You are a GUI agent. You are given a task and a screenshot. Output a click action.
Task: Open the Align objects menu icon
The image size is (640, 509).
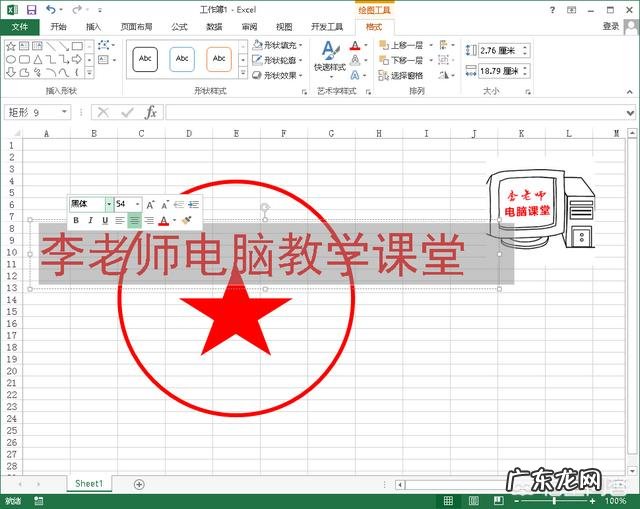pos(443,45)
